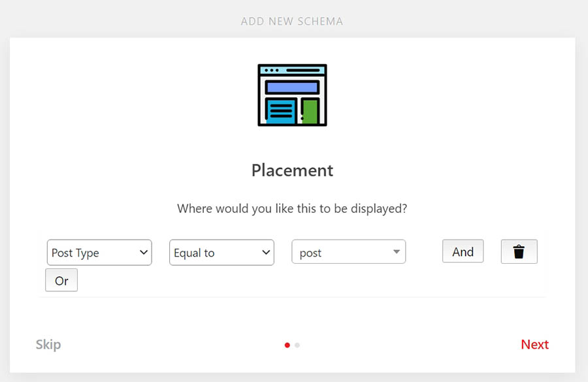The width and height of the screenshot is (588, 382).
Task: Open the "Equal to" comparison dropdown
Action: (221, 253)
